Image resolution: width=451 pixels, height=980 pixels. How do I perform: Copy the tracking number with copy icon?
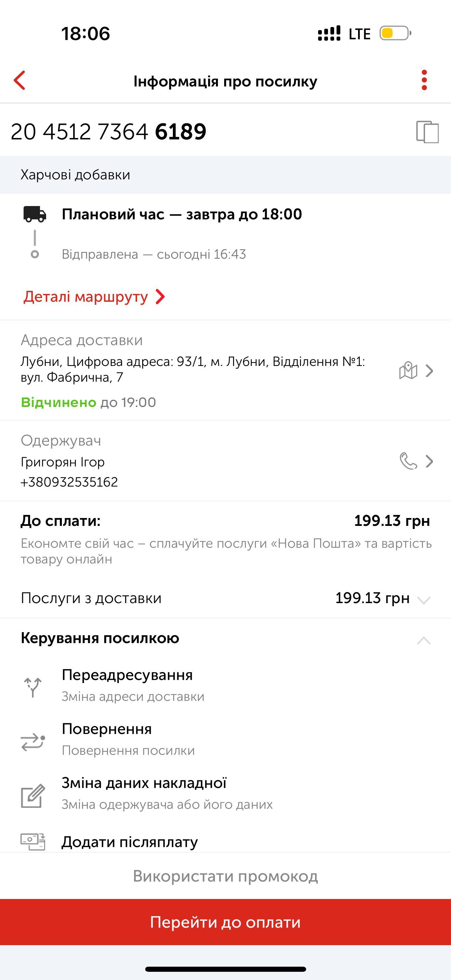click(427, 132)
